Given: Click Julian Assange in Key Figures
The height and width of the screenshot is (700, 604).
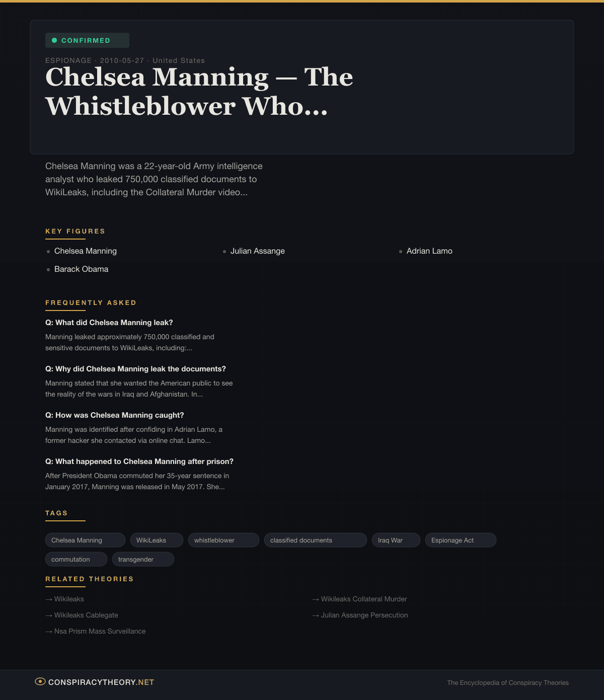Looking at the screenshot, I should [257, 251].
